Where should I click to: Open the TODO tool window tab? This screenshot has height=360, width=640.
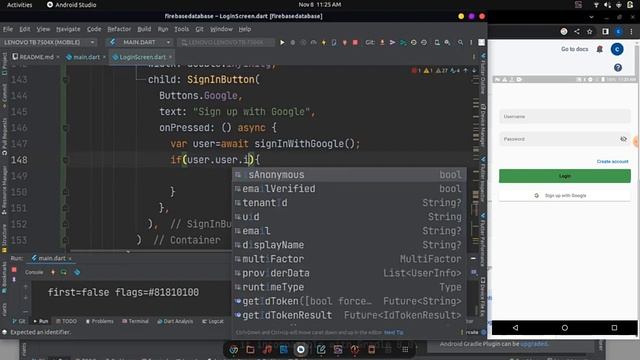point(66,322)
